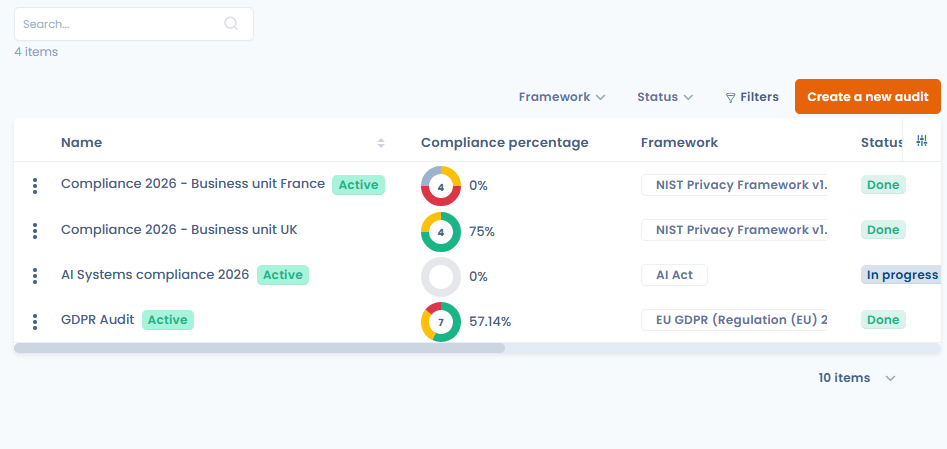The height and width of the screenshot is (449, 947).
Task: Open row actions for Business unit UK
Action: (x=35, y=230)
